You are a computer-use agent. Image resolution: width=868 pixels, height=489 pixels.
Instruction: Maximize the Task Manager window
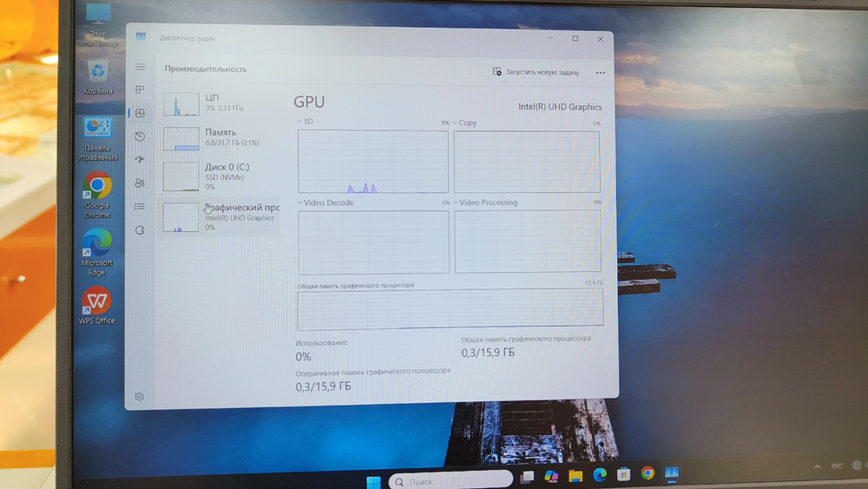pyautogui.click(x=575, y=38)
